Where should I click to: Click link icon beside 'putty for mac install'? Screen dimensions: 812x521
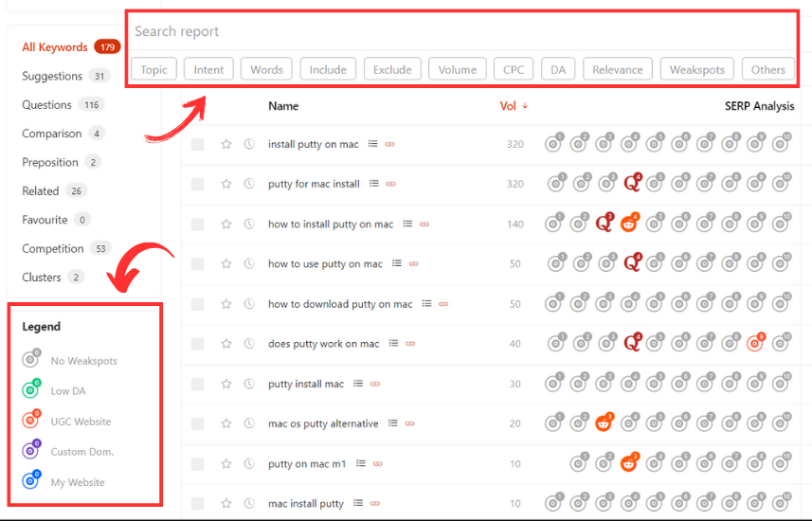[391, 184]
